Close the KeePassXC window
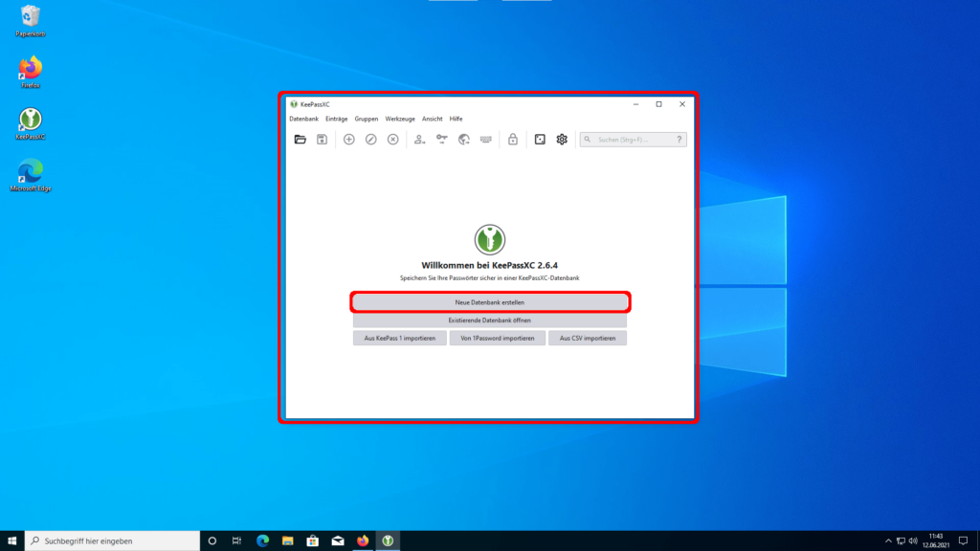This screenshot has width=980, height=551. (681, 104)
